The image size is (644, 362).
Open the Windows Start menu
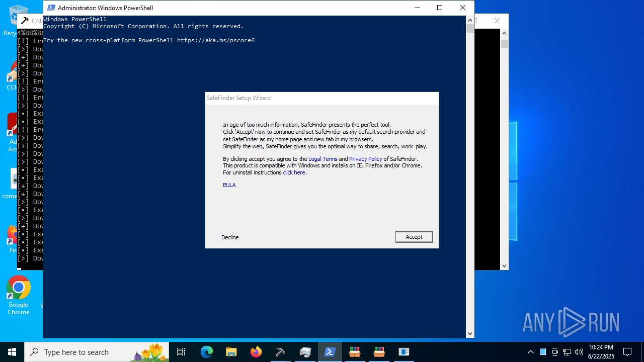(12, 352)
